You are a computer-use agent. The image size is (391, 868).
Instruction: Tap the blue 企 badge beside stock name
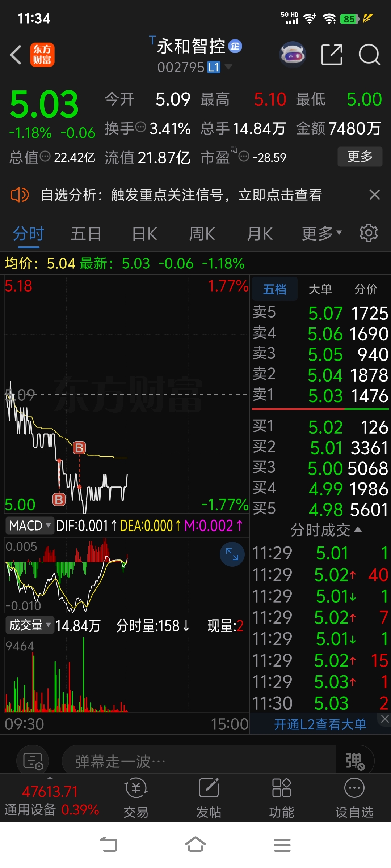point(235,46)
